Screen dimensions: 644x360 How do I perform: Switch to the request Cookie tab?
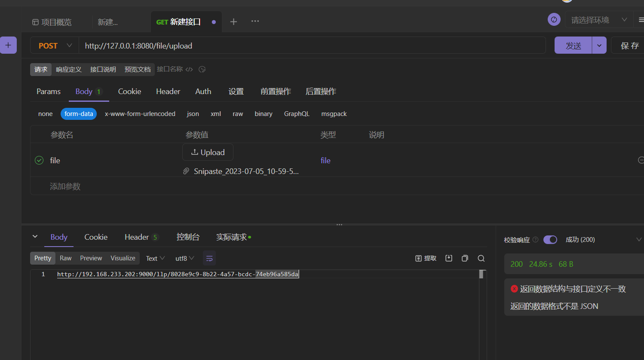129,92
